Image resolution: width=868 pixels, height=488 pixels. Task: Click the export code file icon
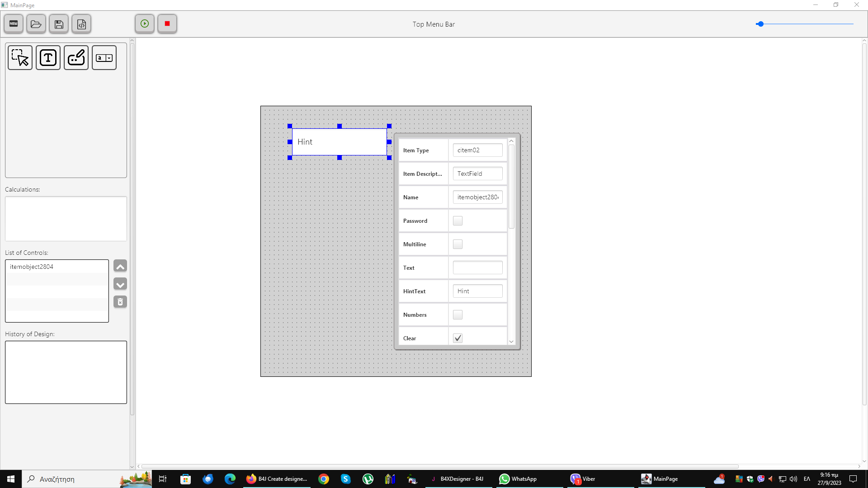[81, 24]
